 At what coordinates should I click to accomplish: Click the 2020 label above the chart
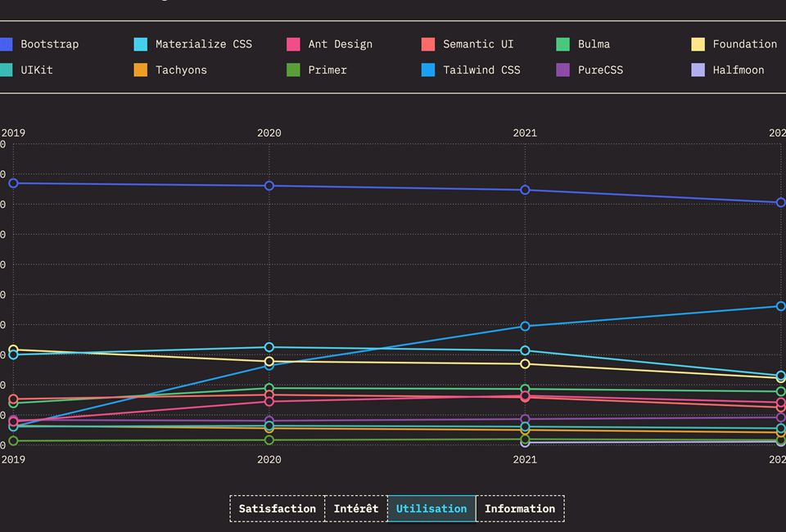click(269, 133)
